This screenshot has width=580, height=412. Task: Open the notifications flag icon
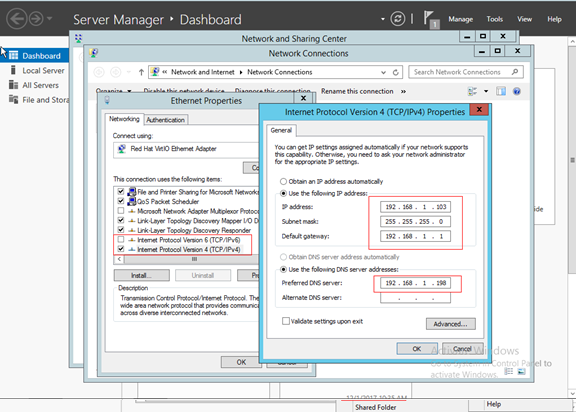point(430,19)
